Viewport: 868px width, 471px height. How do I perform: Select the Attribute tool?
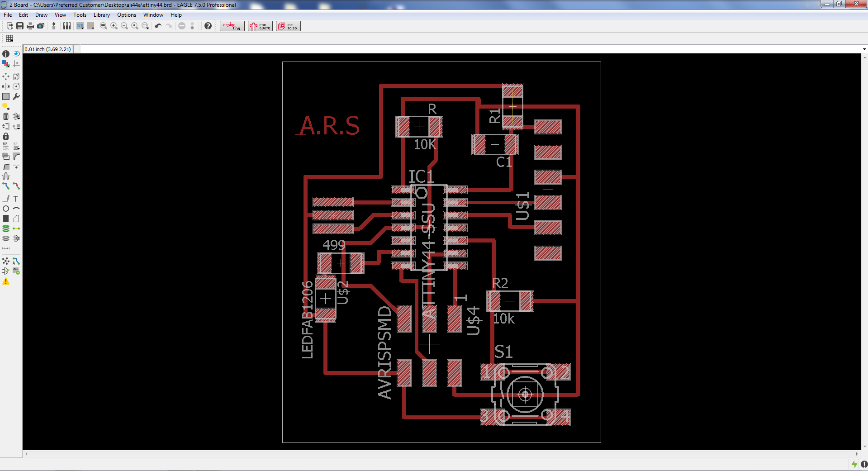click(x=16, y=238)
